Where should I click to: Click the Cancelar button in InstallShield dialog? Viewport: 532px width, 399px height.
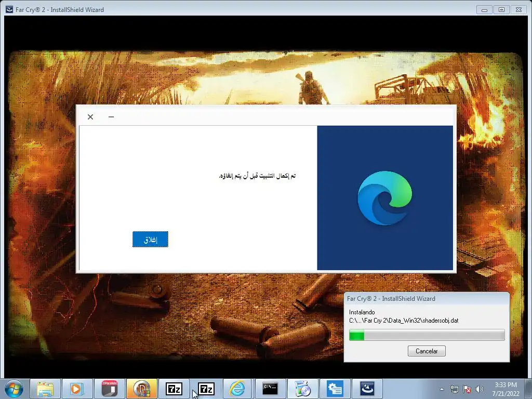click(x=427, y=351)
